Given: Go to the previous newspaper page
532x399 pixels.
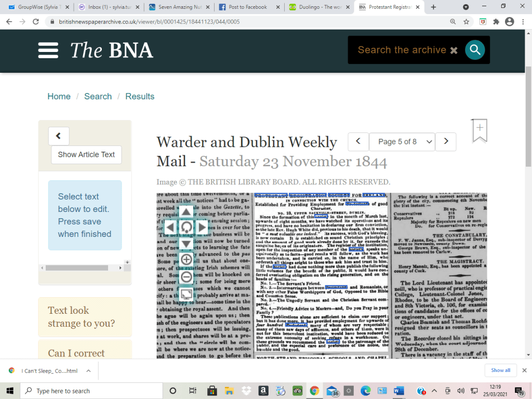Looking at the screenshot, I should click(358, 142).
